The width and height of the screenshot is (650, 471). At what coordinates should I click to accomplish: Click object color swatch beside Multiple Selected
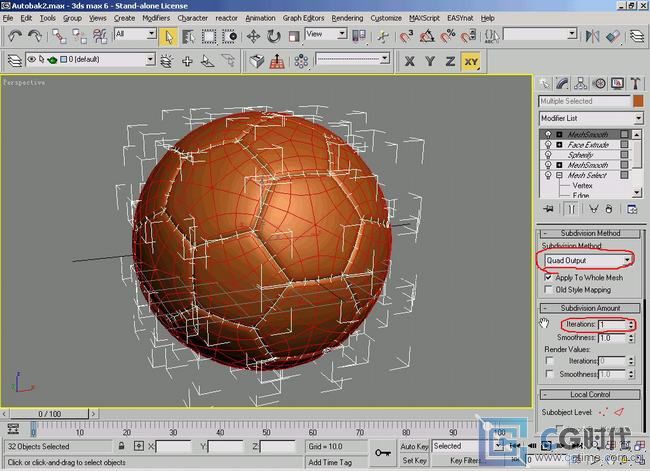coord(638,101)
